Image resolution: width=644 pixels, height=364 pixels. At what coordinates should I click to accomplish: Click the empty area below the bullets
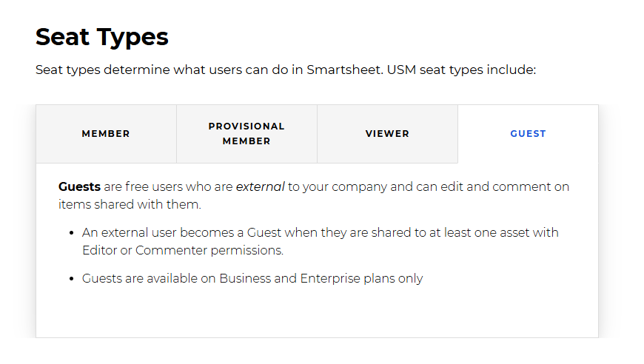[317, 314]
